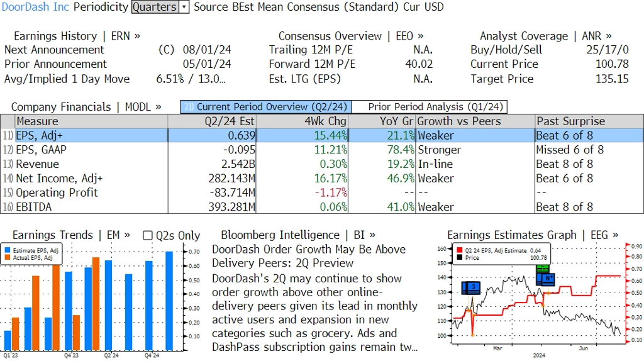Open the Periodicity dropdown arrow

click(x=184, y=7)
